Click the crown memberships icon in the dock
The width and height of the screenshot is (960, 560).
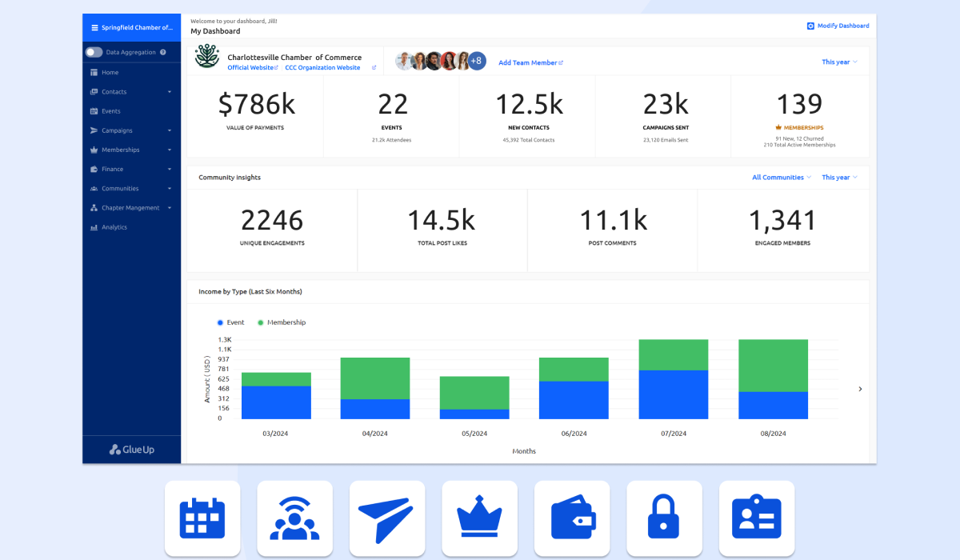[479, 518]
